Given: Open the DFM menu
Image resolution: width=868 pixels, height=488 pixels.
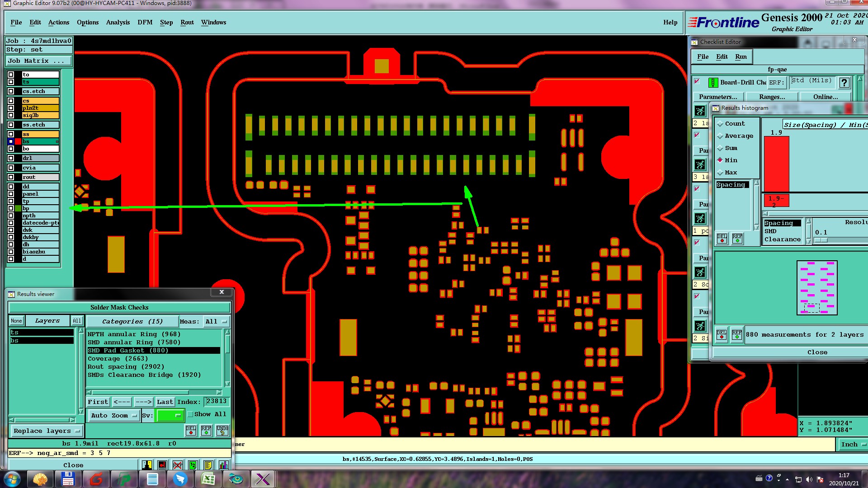Looking at the screenshot, I should point(145,23).
